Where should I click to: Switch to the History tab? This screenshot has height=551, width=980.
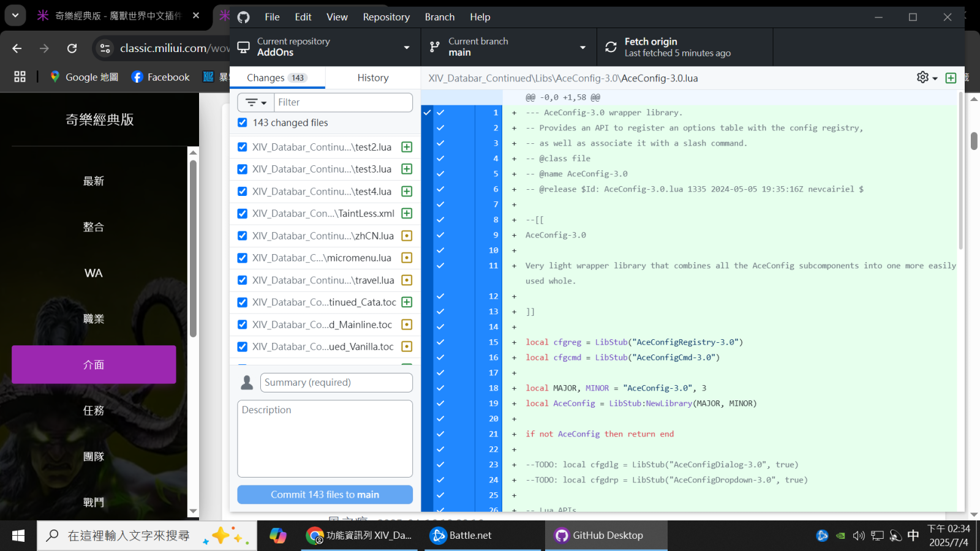(x=372, y=78)
